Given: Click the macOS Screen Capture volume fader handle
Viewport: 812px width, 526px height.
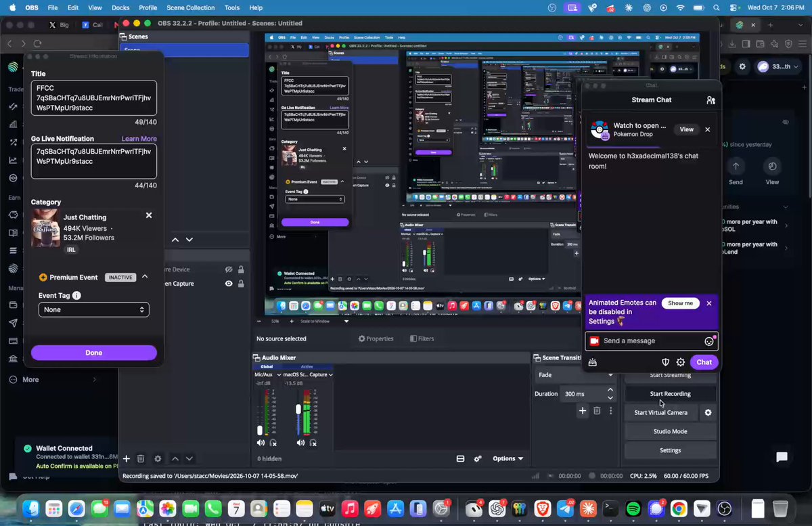Looking at the screenshot, I should [298, 410].
